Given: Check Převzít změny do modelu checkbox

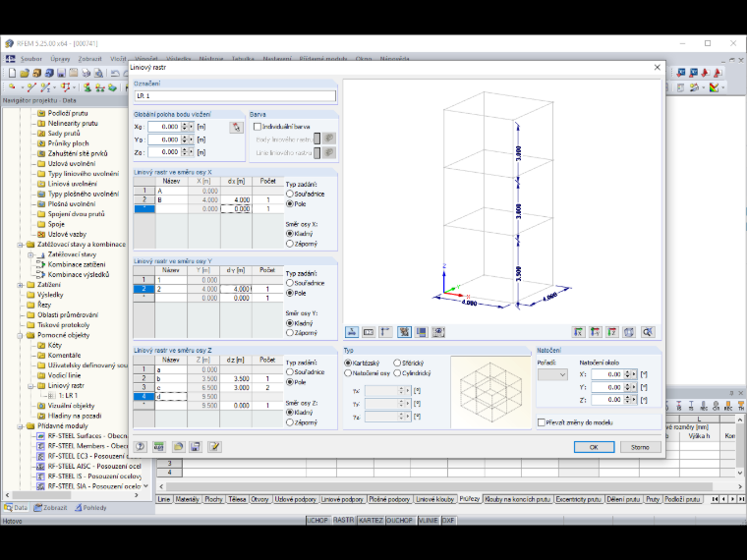Looking at the screenshot, I should click(542, 422).
